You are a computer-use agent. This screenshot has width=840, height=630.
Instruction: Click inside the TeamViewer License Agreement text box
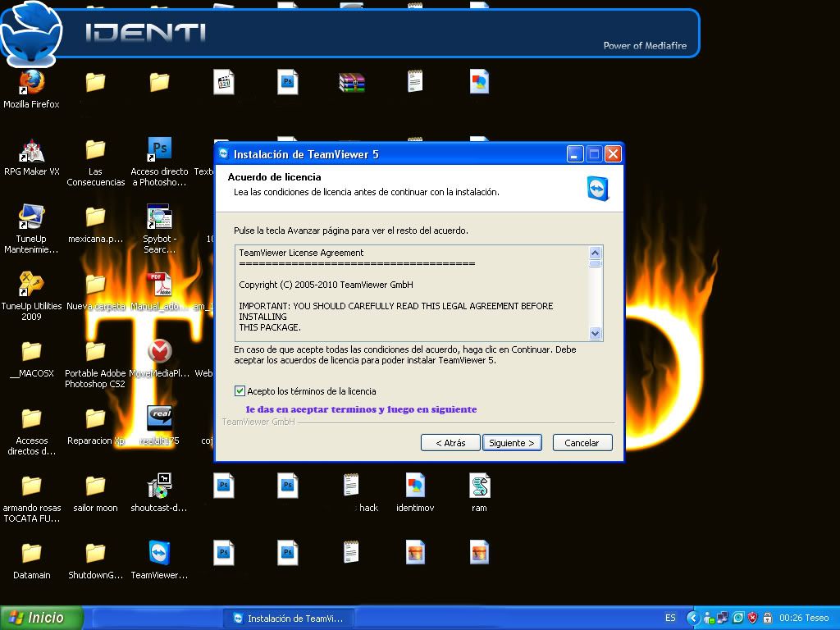point(413,293)
